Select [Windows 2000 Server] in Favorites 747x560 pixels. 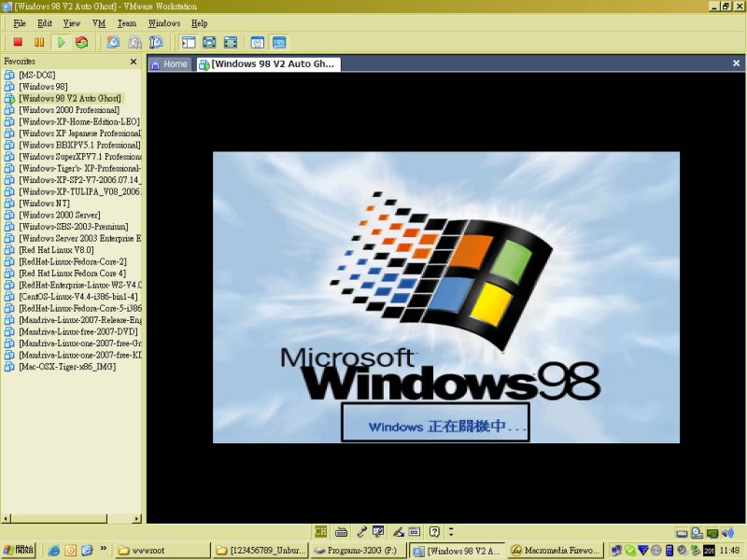tap(60, 215)
